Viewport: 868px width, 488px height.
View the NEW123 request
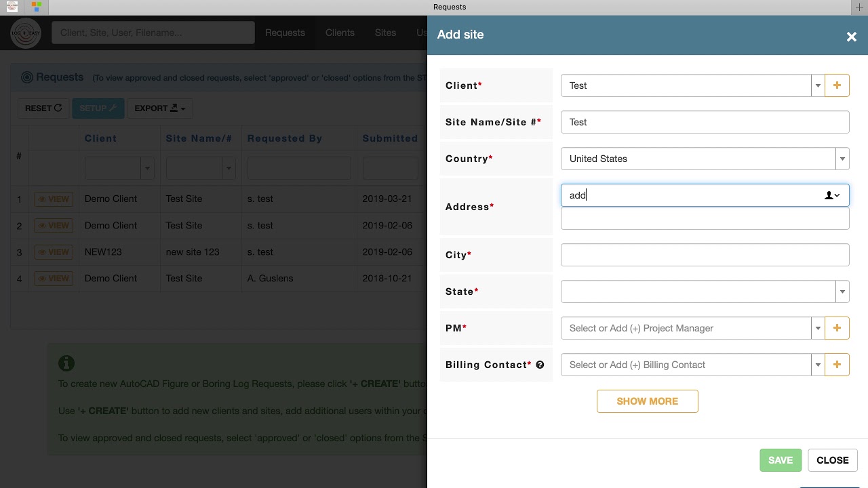pos(54,252)
